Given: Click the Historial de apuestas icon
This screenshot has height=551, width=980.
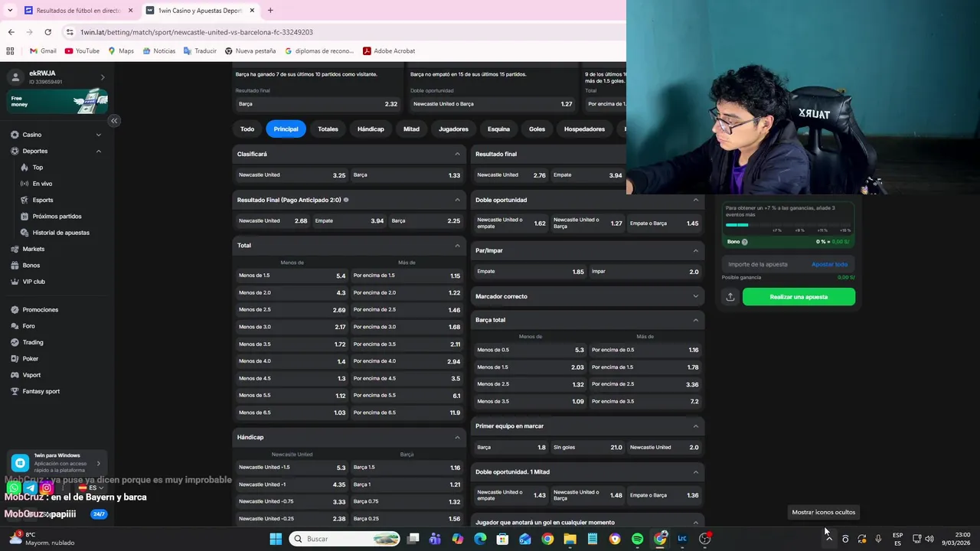Looking at the screenshot, I should pyautogui.click(x=24, y=233).
